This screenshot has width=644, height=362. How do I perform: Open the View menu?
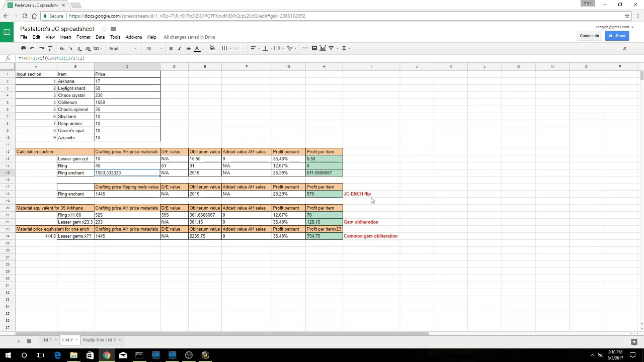pyautogui.click(x=50, y=37)
